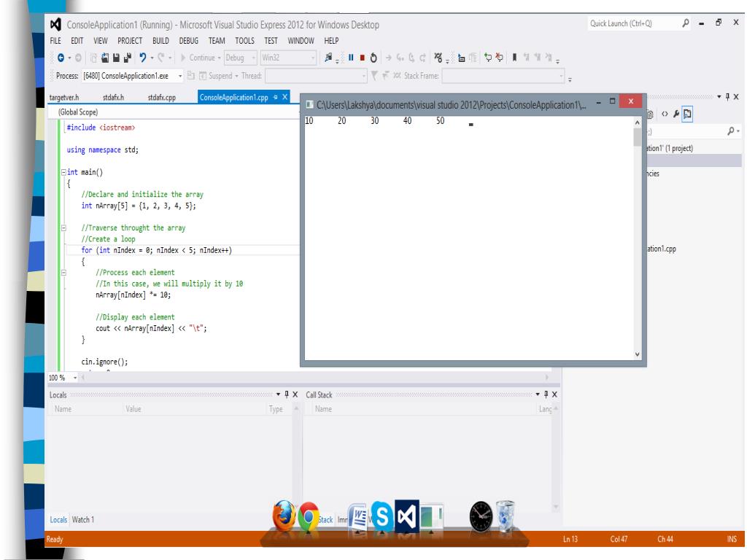The width and height of the screenshot is (747, 560).
Task: Pause debugging with Break All icon
Action: [x=351, y=58]
